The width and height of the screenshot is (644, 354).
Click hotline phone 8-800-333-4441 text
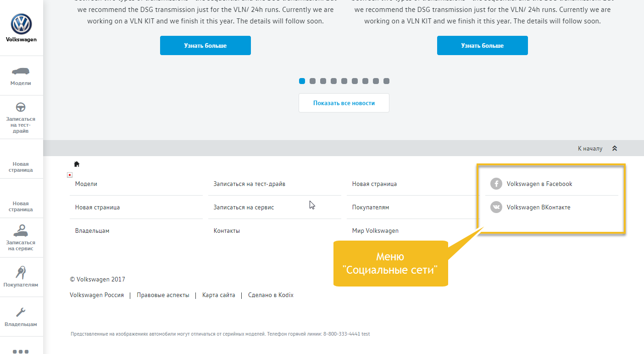coord(341,334)
